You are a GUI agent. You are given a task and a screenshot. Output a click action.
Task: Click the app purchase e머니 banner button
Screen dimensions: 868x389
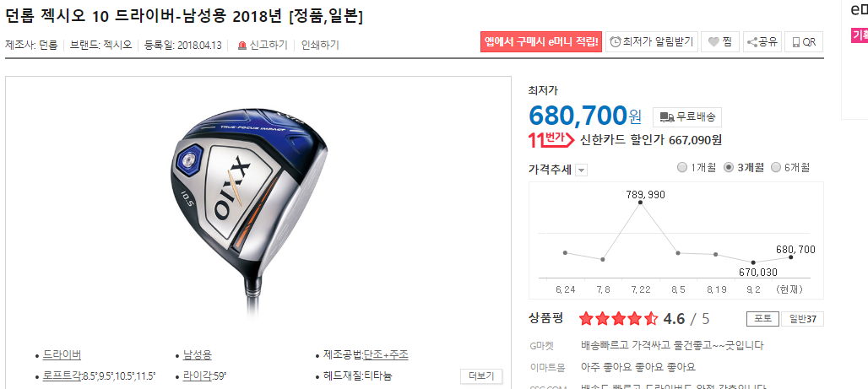[x=541, y=42]
